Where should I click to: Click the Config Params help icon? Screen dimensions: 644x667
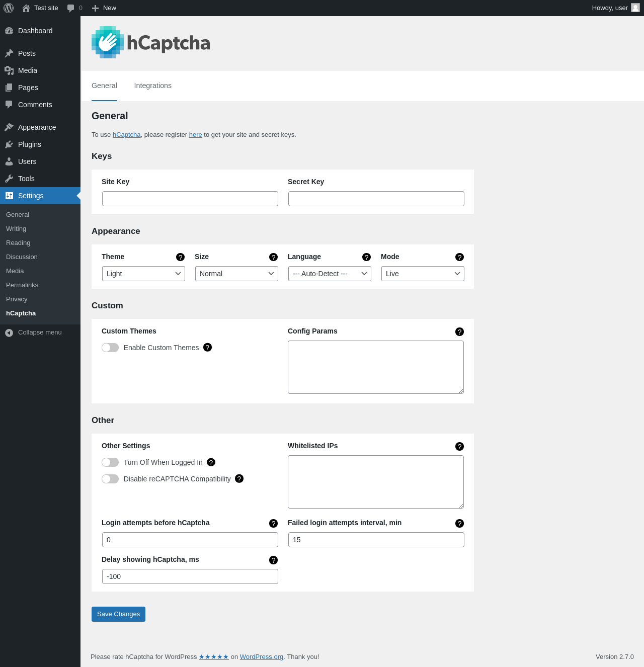(459, 331)
